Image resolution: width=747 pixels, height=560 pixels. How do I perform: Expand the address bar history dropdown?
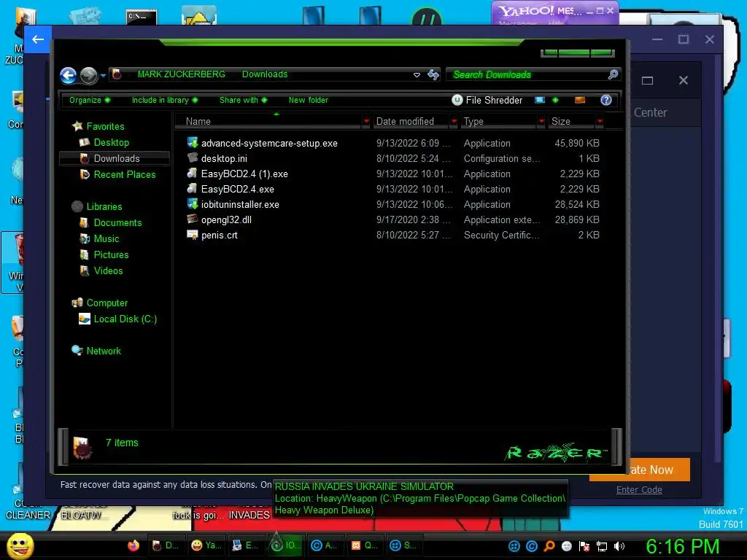(x=417, y=75)
